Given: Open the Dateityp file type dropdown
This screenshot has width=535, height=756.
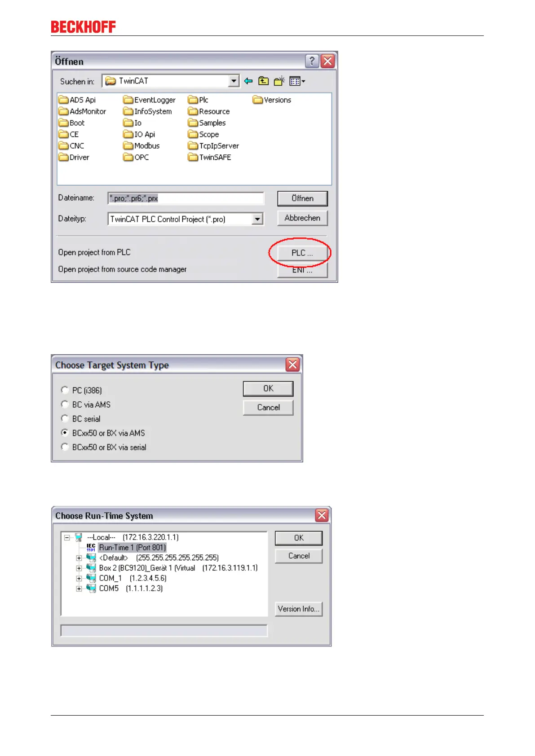Looking at the screenshot, I should pos(257,219).
